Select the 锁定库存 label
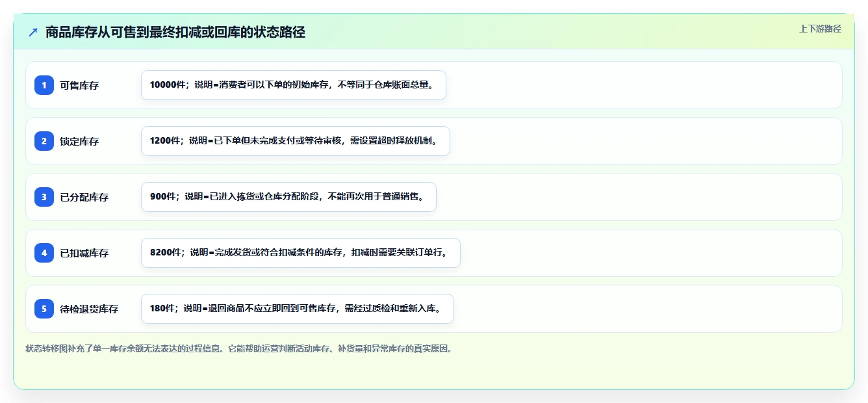Viewport: 868px width, 403px height. 79,141
